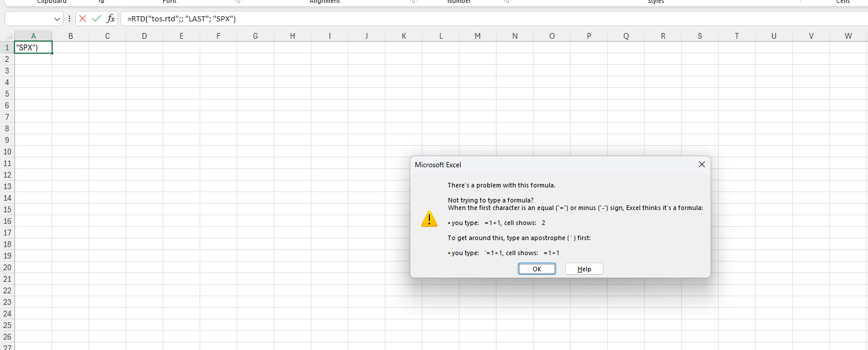
Task: Select cell A1 containing "SPX")
Action: pyautogui.click(x=33, y=47)
